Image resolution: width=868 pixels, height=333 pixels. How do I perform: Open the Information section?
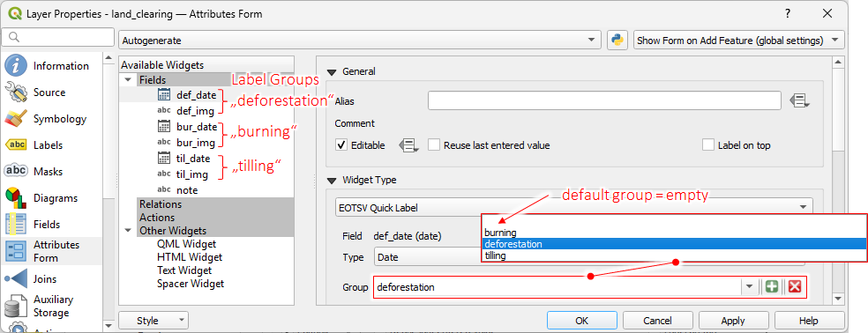(x=51, y=66)
